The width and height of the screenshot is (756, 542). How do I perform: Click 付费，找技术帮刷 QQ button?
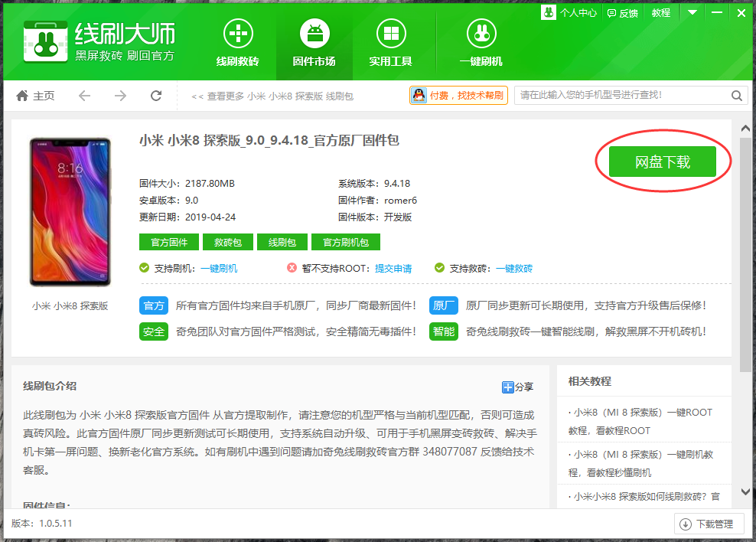coord(458,96)
